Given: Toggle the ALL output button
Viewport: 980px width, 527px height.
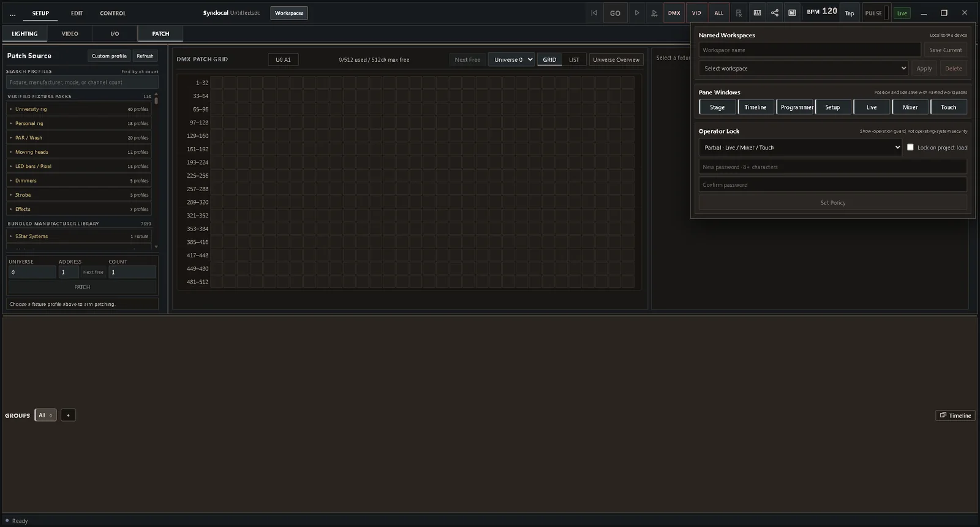Looking at the screenshot, I should click(718, 13).
